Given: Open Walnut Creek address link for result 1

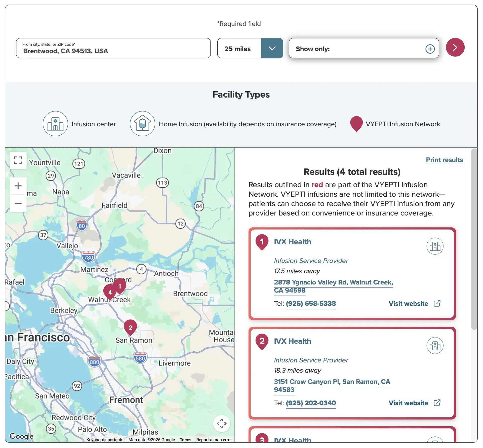Looking at the screenshot, I should (x=333, y=286).
